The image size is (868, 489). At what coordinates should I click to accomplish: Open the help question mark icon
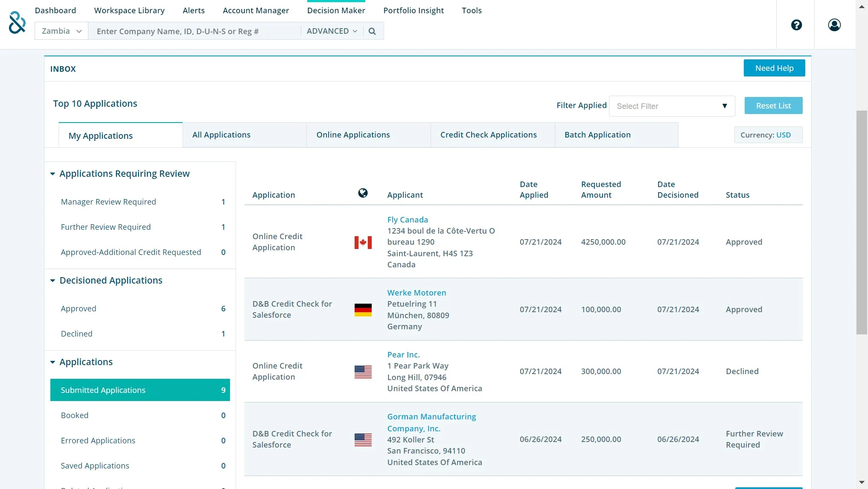(x=796, y=25)
